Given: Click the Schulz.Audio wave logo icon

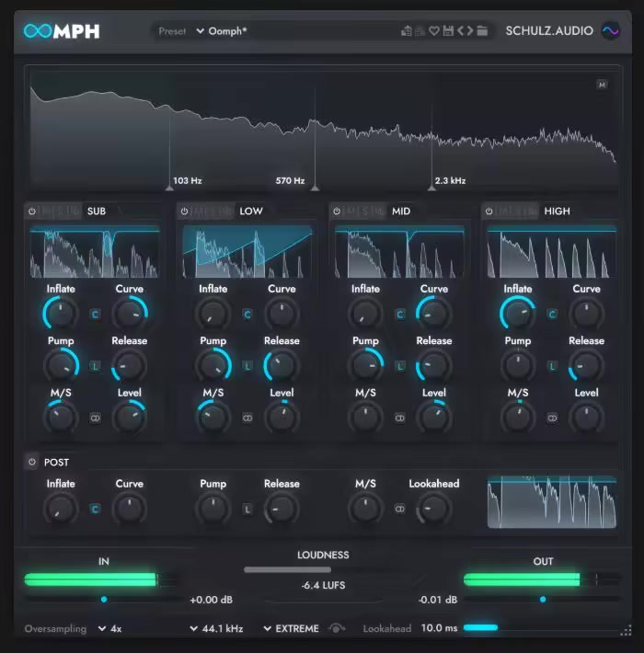Looking at the screenshot, I should pos(611,31).
